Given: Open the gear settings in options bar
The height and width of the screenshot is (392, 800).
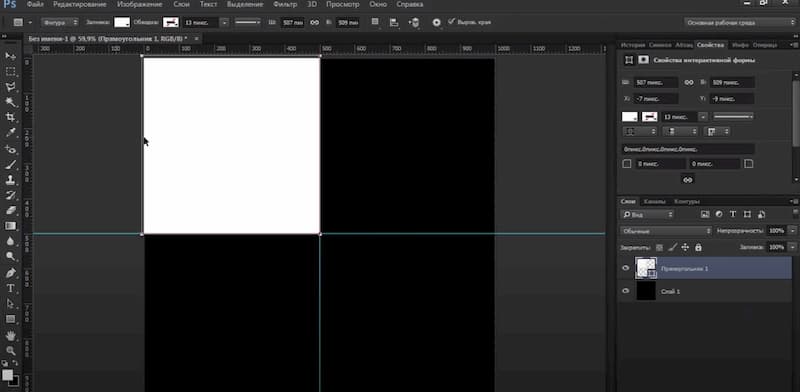Looking at the screenshot, I should pyautogui.click(x=436, y=22).
